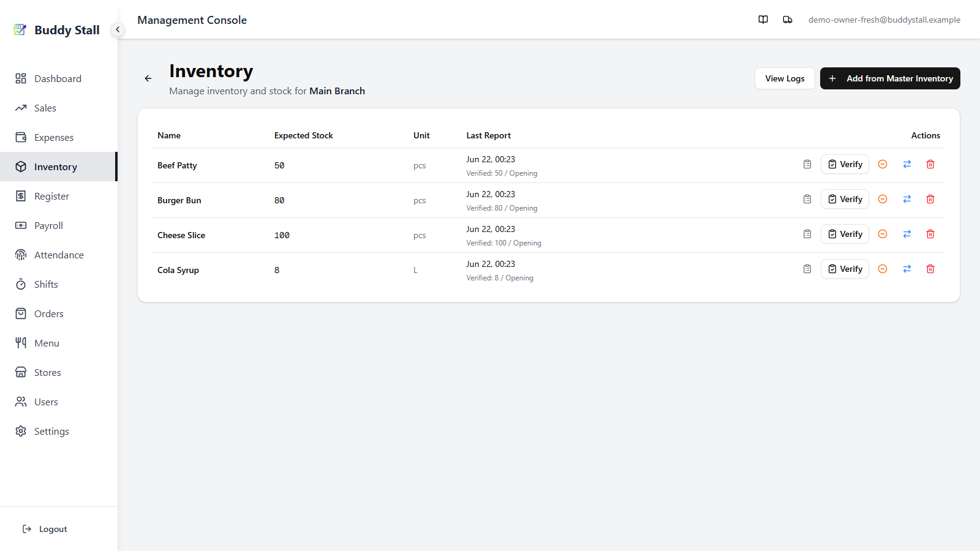Delete Cheese Slice with the red trash icon
Screen dimensions: 980x551
[x=930, y=234]
